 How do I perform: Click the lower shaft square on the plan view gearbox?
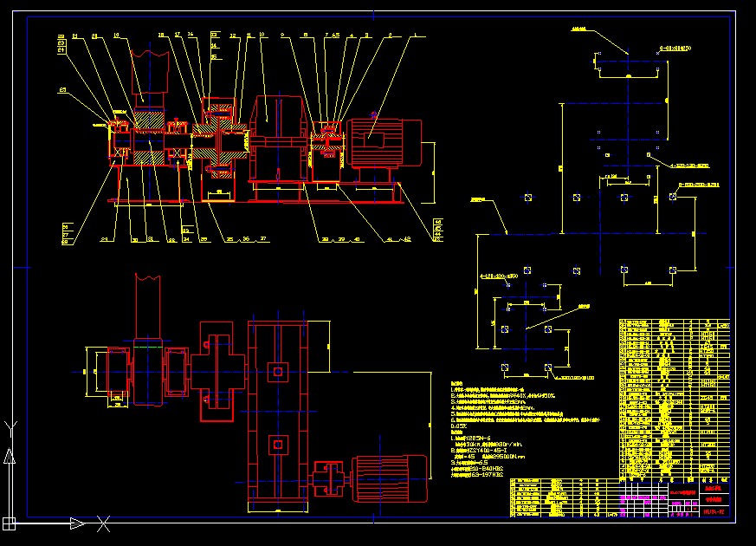277,445
